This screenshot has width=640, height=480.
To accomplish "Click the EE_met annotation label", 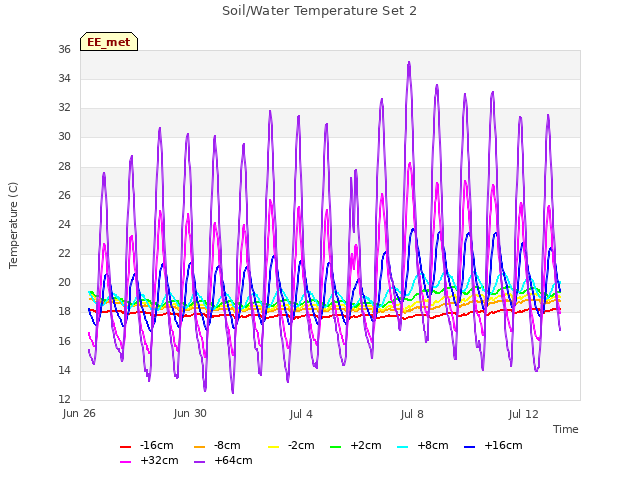I will [x=109, y=42].
